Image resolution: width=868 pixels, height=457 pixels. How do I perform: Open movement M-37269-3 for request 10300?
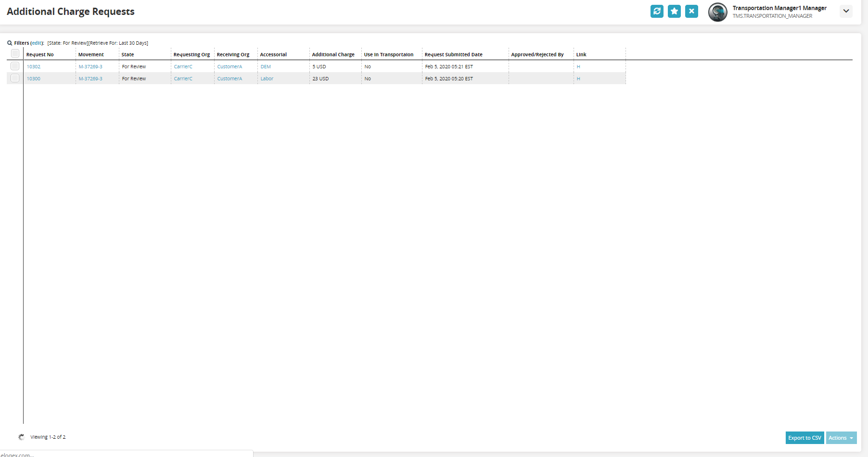pyautogui.click(x=90, y=78)
